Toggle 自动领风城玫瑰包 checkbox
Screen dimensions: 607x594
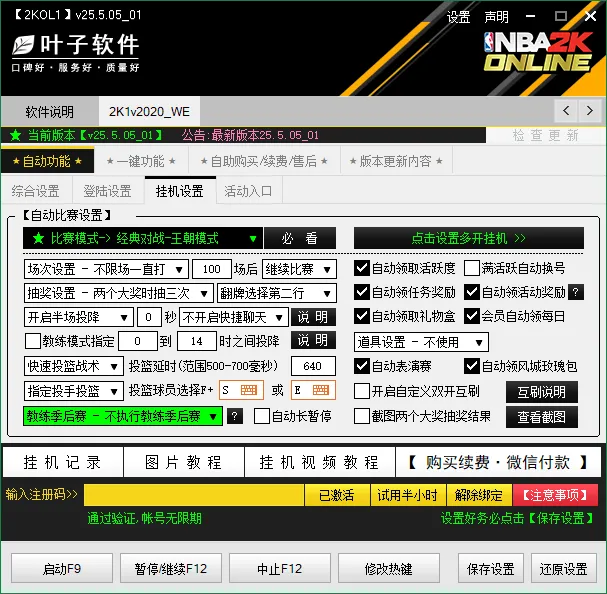(x=472, y=366)
